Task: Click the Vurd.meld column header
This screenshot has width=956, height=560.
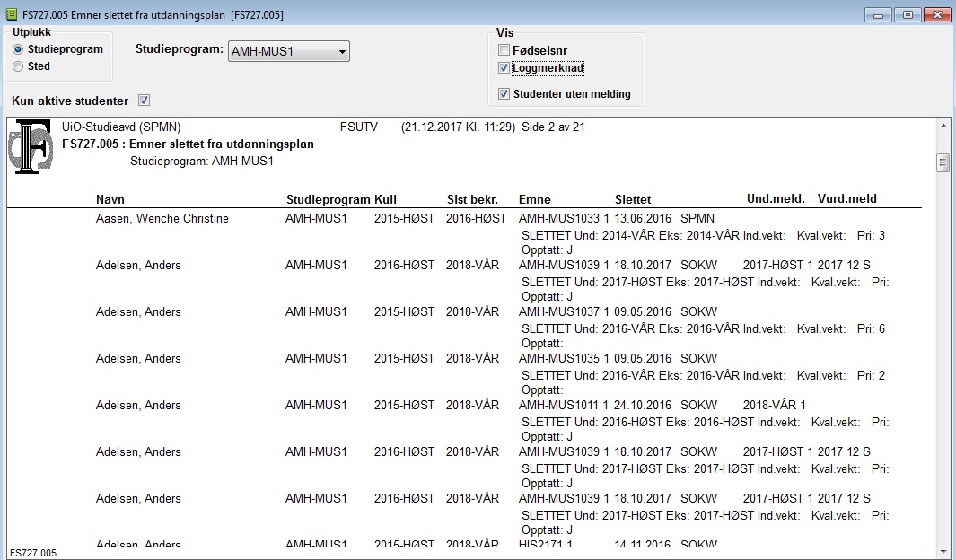Action: 846,198
